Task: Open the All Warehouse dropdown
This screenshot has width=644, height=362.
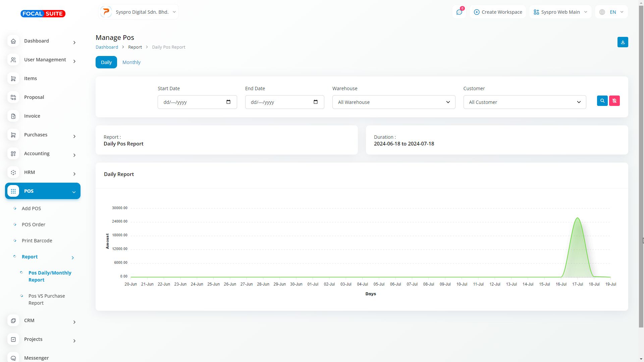Action: coord(393,102)
